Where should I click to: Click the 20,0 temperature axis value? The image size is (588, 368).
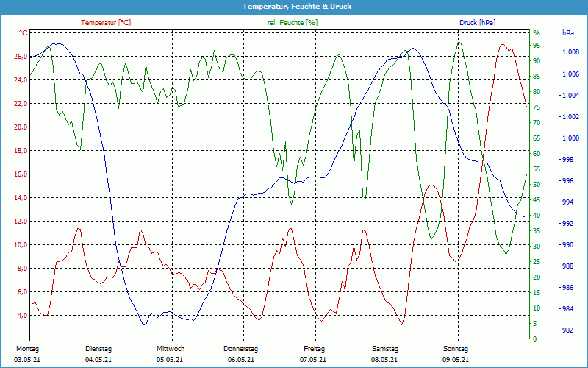tap(21, 127)
